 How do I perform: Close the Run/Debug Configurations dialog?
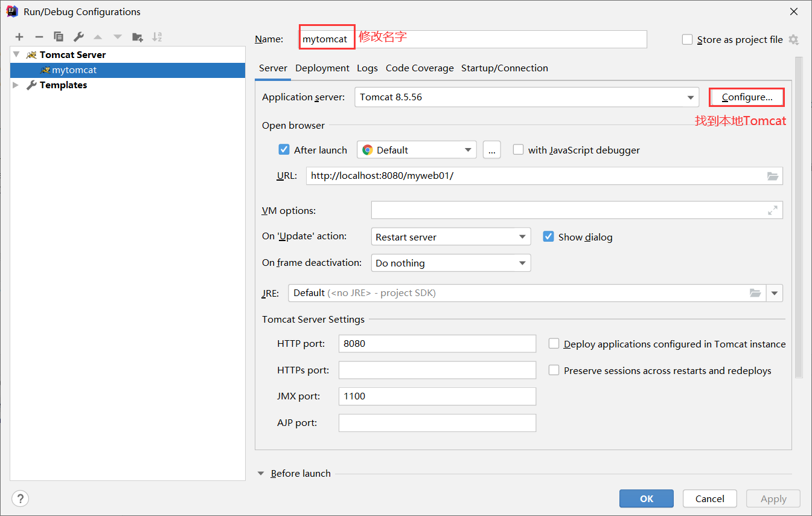point(794,11)
